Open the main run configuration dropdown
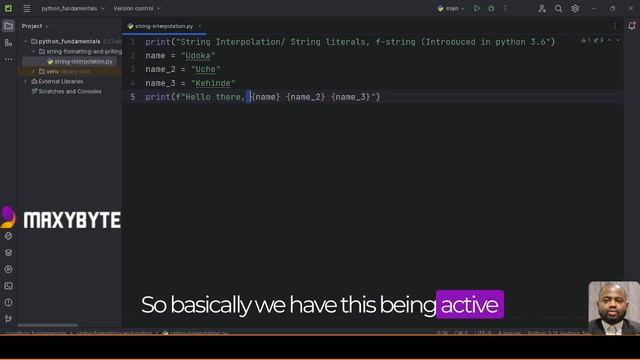The image size is (640, 360). coord(451,8)
